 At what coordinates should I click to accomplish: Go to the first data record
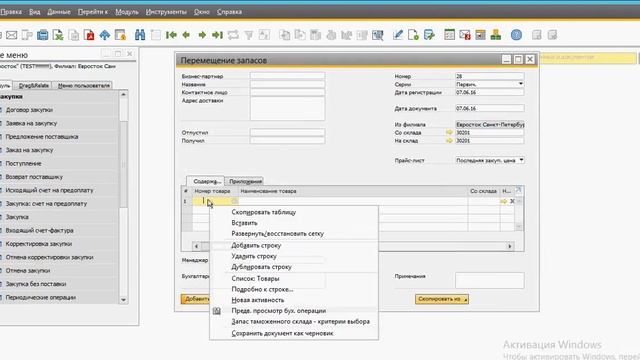pos(171,35)
